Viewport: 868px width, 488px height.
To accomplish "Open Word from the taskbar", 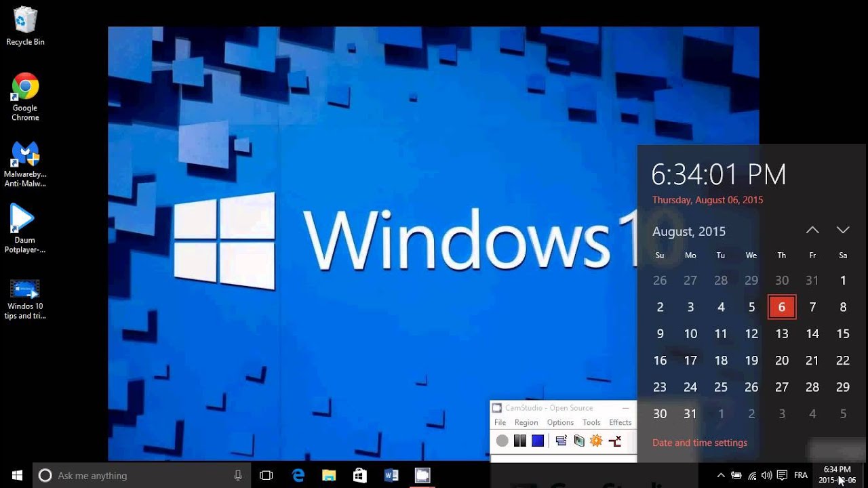I will 391,475.
